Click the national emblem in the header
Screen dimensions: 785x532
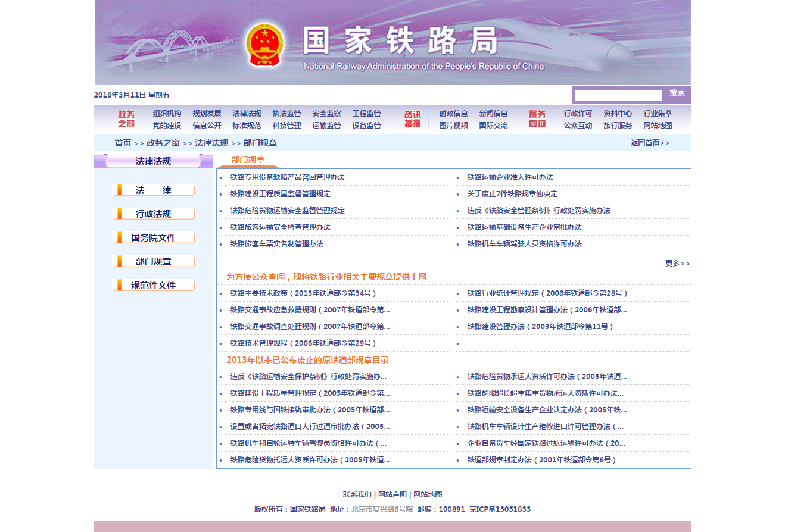[x=264, y=45]
